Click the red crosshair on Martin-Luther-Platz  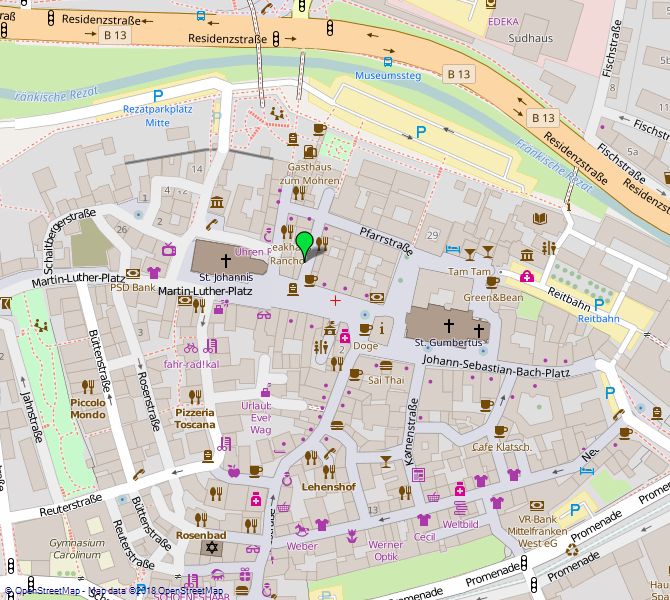point(334,299)
